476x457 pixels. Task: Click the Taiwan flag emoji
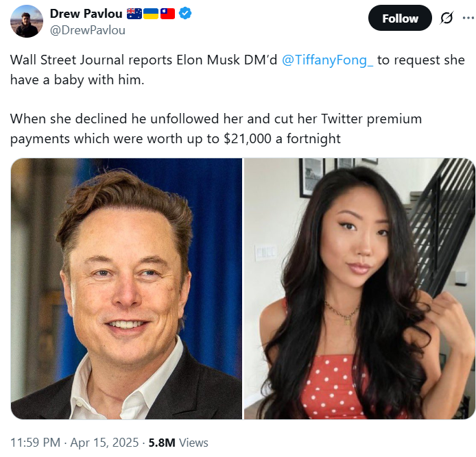pyautogui.click(x=167, y=14)
